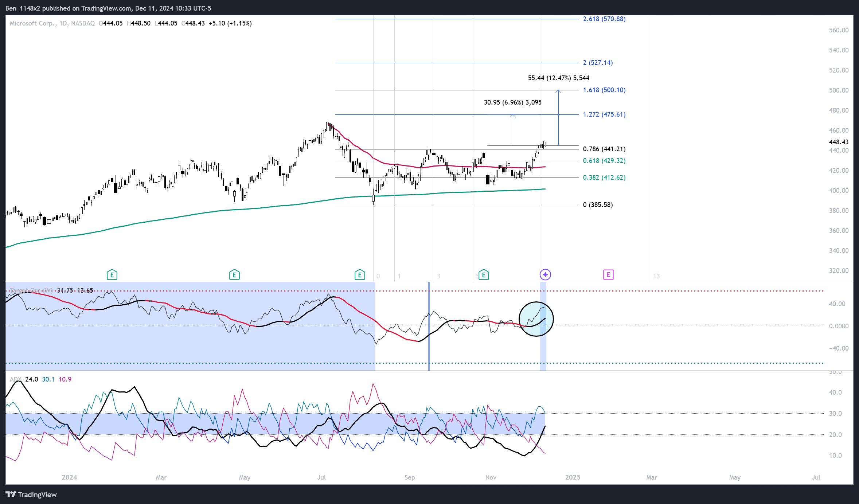The width and height of the screenshot is (859, 504).
Task: Click the 1.618 (500.10) Fibonacci label
Action: (x=604, y=90)
